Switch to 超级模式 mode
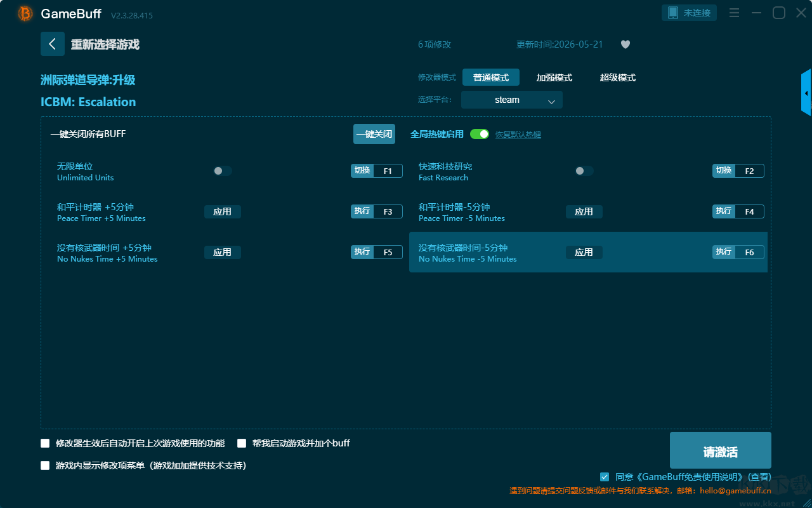The height and width of the screenshot is (508, 812). pyautogui.click(x=618, y=77)
